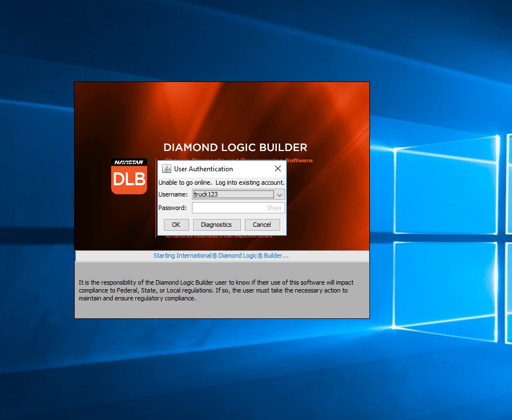Click the Show password button
512x420 pixels.
pyautogui.click(x=273, y=207)
